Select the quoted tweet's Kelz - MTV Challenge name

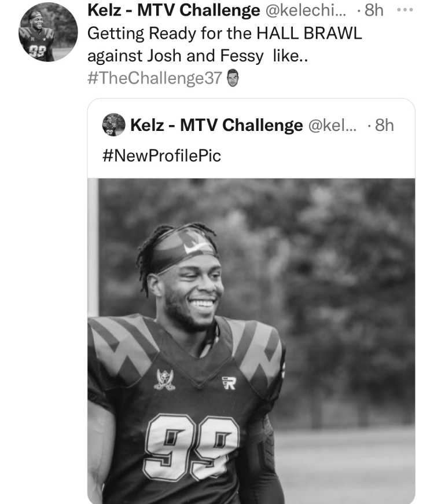[216, 125]
